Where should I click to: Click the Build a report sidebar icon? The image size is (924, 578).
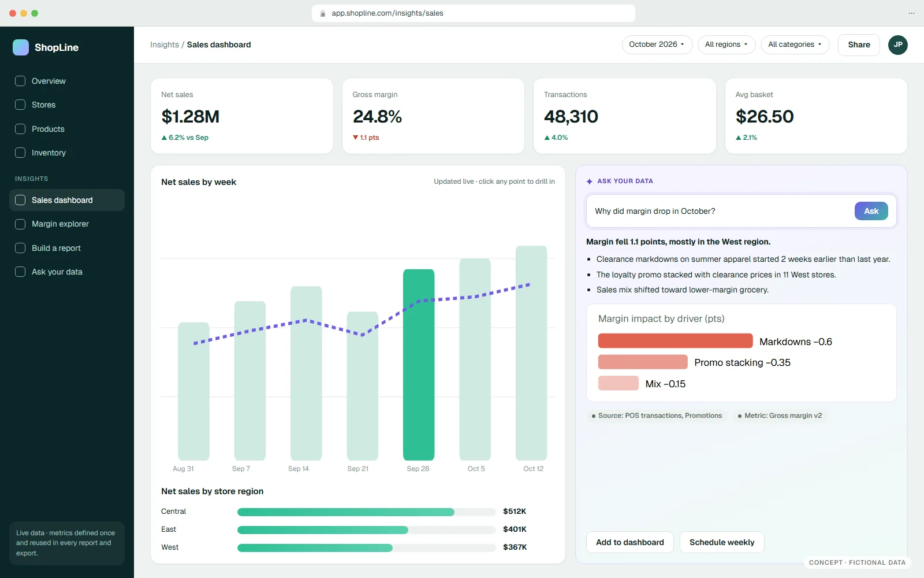coord(20,248)
